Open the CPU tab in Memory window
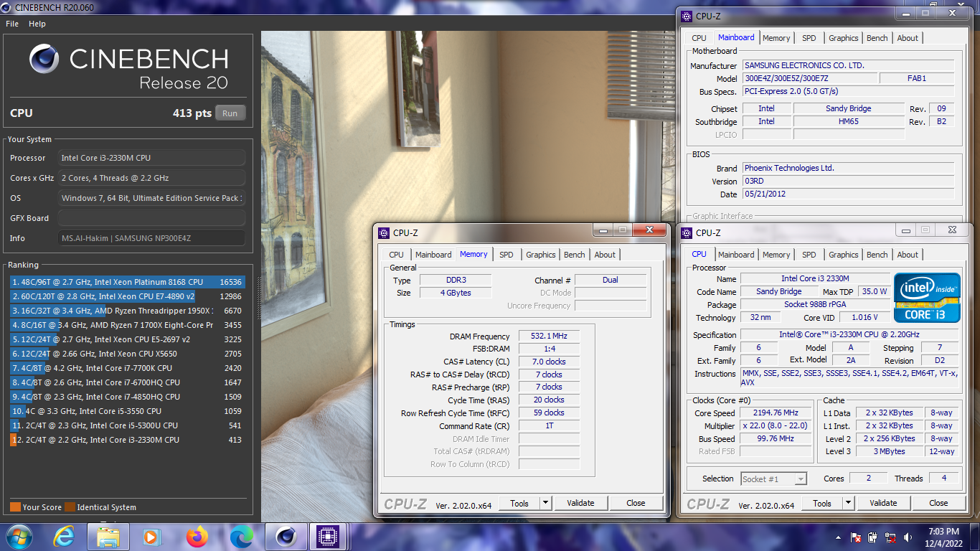Image resolution: width=980 pixels, height=551 pixels. pyautogui.click(x=396, y=255)
